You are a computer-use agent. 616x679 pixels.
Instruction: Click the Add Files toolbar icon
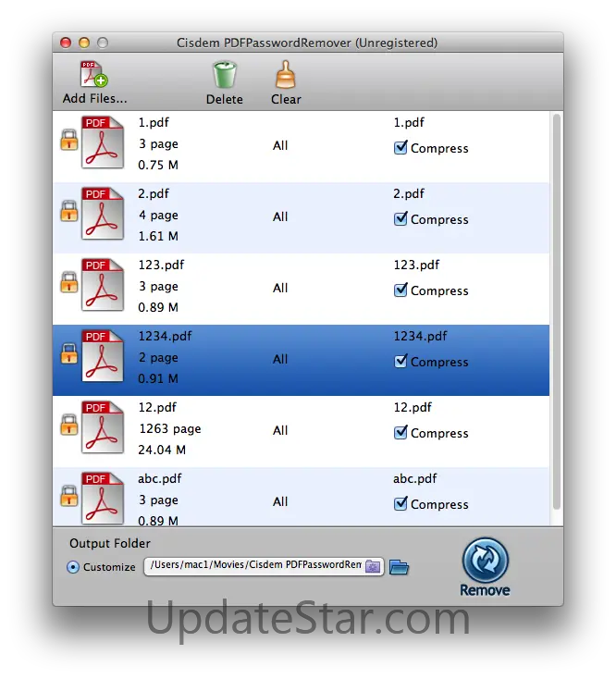[x=94, y=76]
